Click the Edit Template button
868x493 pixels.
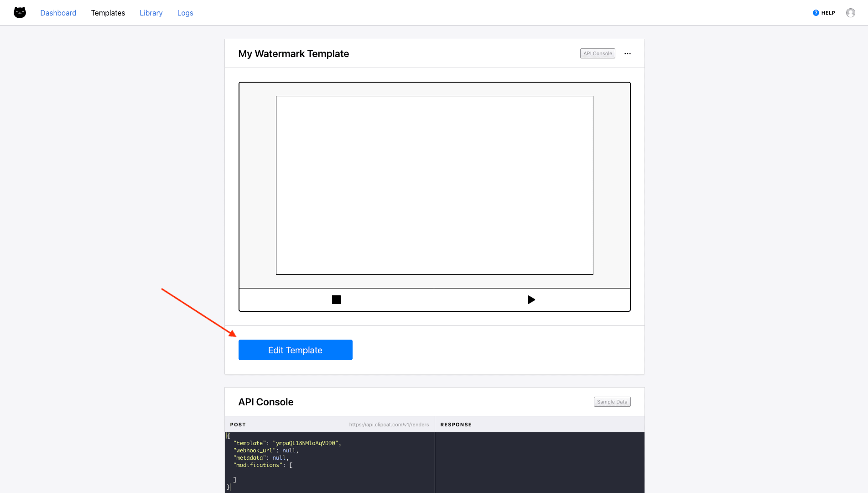tap(296, 350)
